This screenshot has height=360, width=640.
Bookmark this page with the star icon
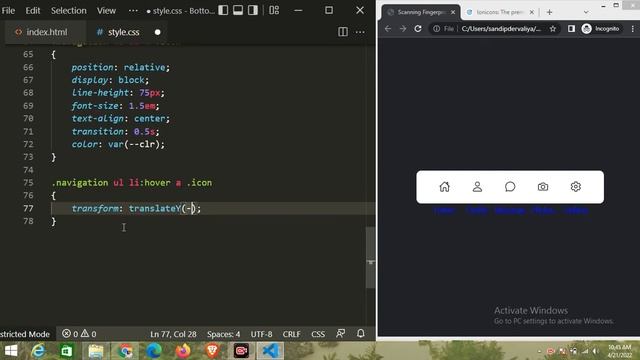(x=553, y=29)
